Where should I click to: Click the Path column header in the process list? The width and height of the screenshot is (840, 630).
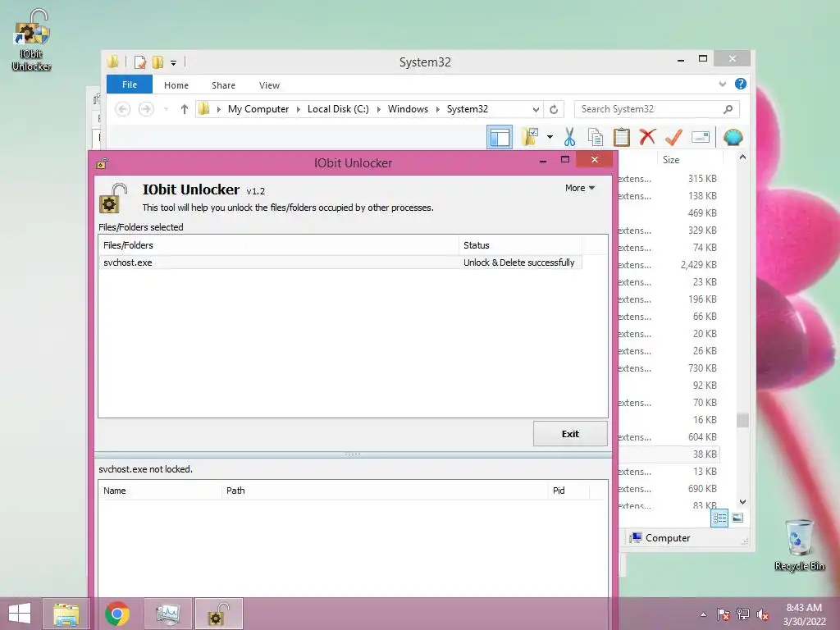click(x=385, y=491)
